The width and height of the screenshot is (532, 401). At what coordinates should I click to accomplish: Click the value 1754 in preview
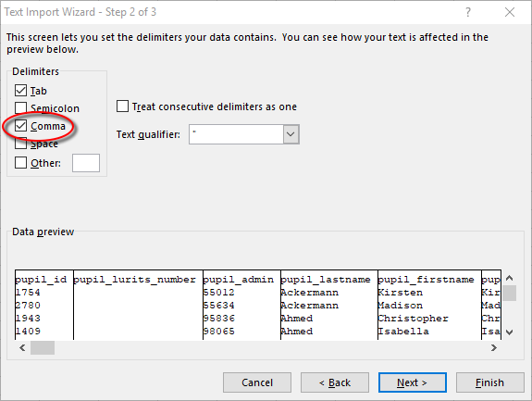(28, 293)
